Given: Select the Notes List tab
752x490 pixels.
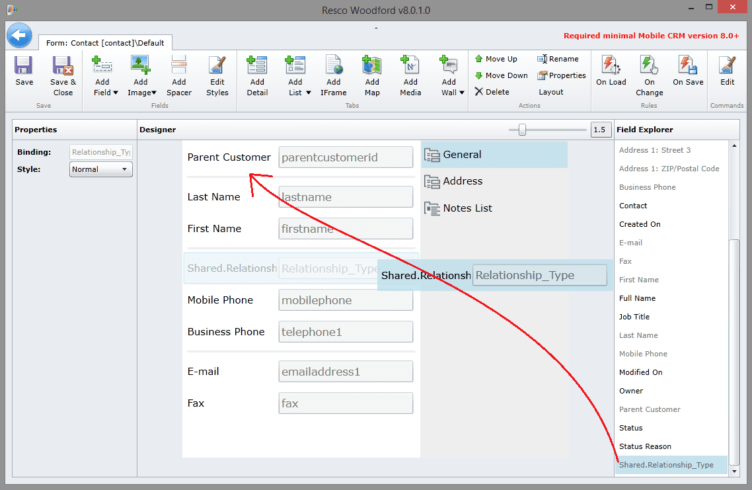Looking at the screenshot, I should pos(467,208).
